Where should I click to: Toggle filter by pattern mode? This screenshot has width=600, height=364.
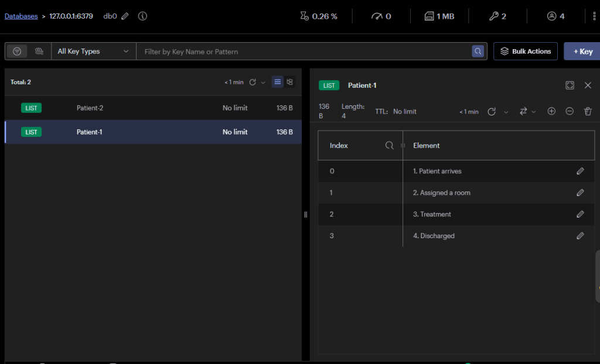[x=17, y=51]
